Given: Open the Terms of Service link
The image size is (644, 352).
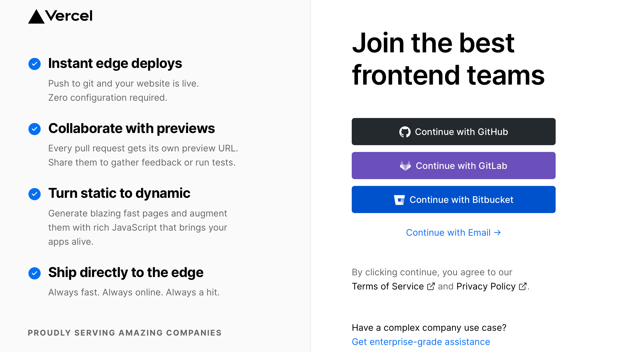Looking at the screenshot, I should [388, 287].
